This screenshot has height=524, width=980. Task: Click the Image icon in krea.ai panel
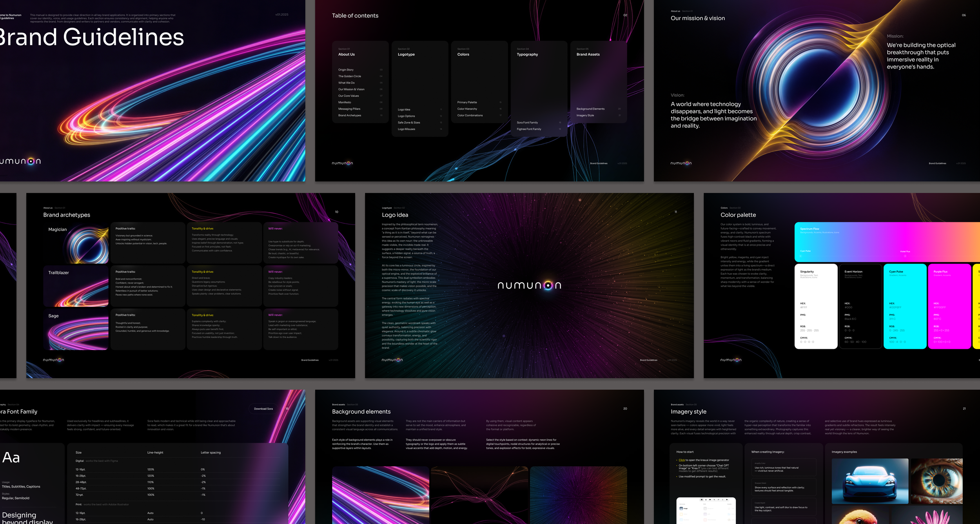click(x=681, y=508)
